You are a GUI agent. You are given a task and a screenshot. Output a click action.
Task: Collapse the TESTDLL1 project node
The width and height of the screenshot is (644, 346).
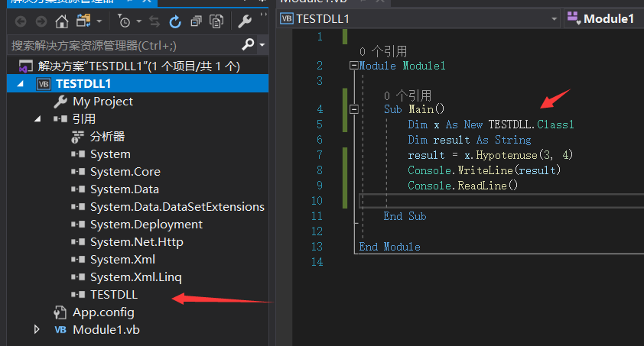(x=21, y=84)
